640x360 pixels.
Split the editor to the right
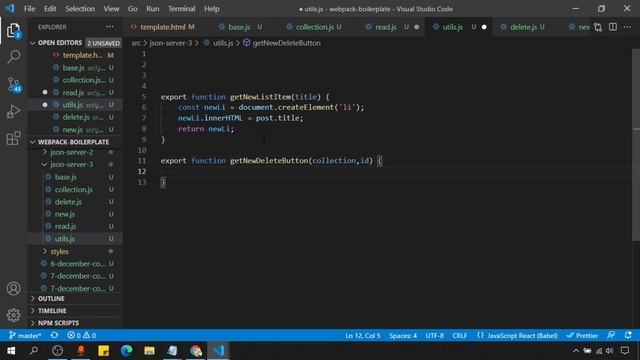(x=613, y=27)
